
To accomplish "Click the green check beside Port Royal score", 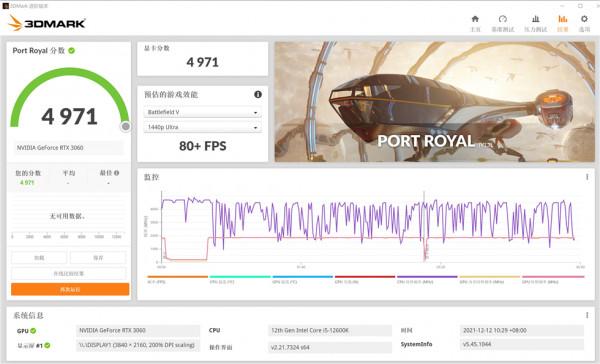I will point(72,51).
